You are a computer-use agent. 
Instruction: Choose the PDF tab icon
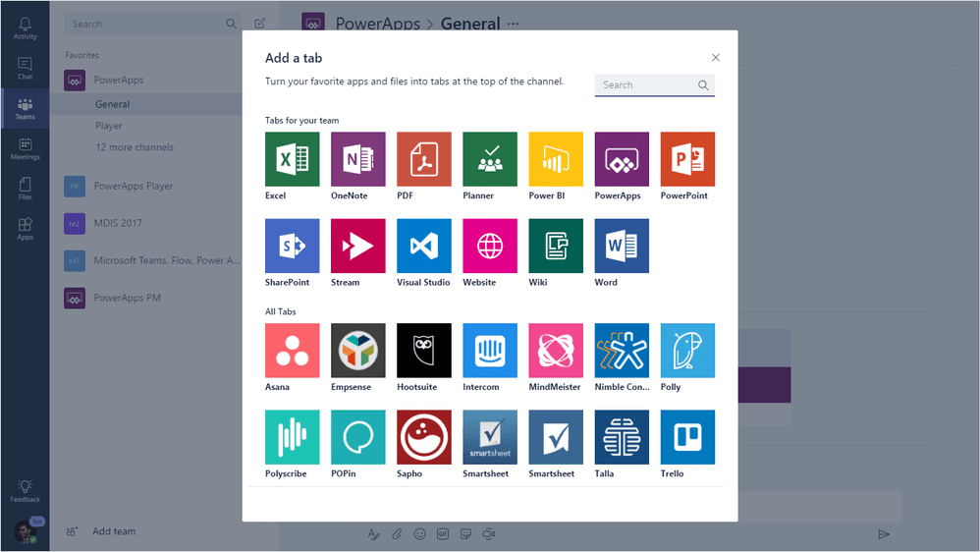tap(424, 159)
